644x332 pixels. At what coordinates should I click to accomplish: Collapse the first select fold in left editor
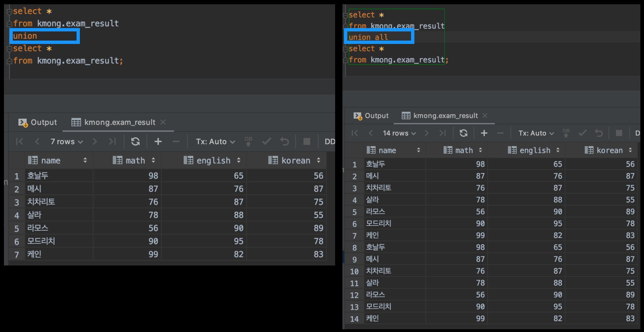pos(9,12)
